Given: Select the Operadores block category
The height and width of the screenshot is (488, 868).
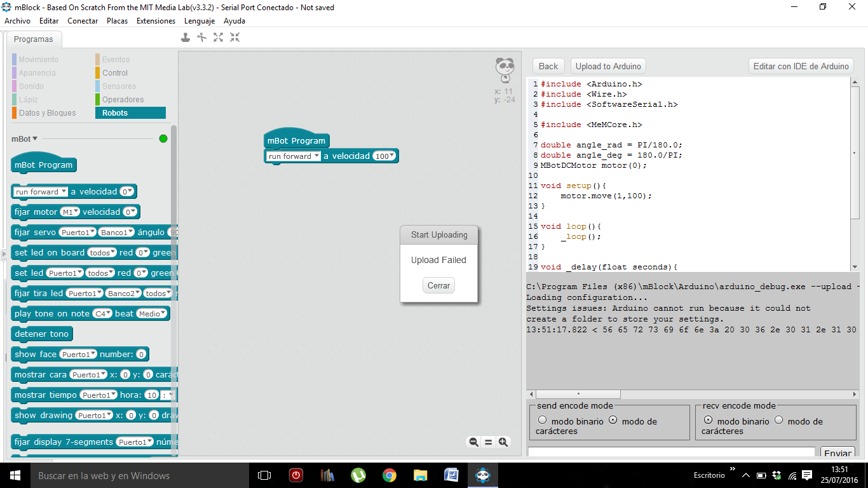Looking at the screenshot, I should click(123, 100).
